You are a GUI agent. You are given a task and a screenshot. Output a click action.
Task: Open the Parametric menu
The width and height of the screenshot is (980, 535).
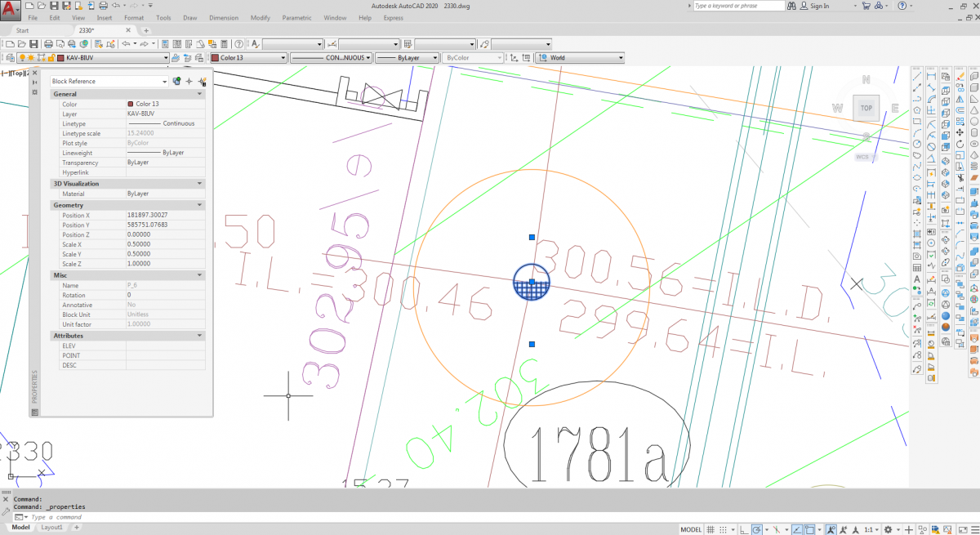click(x=296, y=17)
